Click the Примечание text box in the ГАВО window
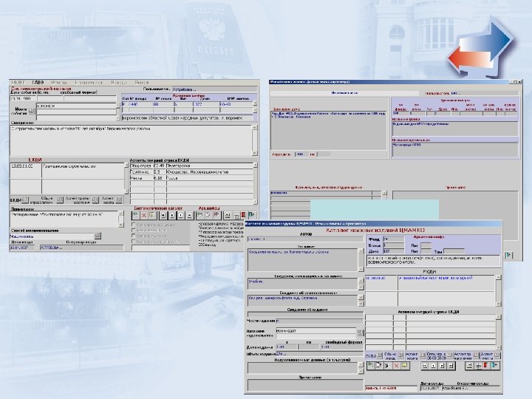532x399 pixels. [64, 219]
